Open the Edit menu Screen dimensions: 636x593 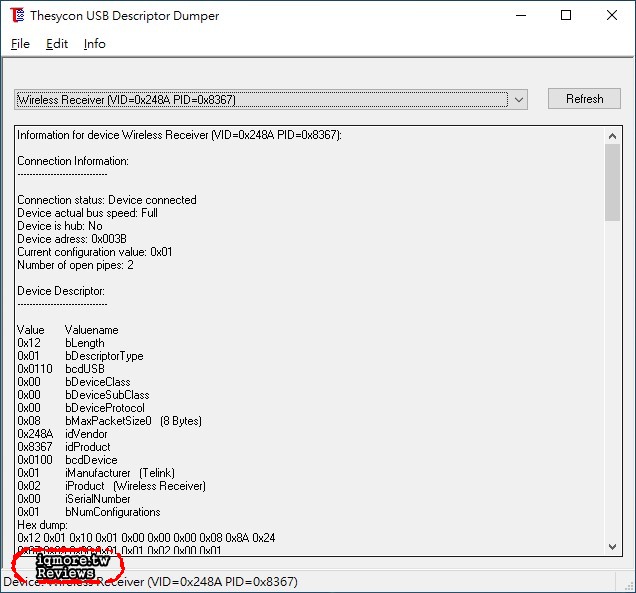57,44
